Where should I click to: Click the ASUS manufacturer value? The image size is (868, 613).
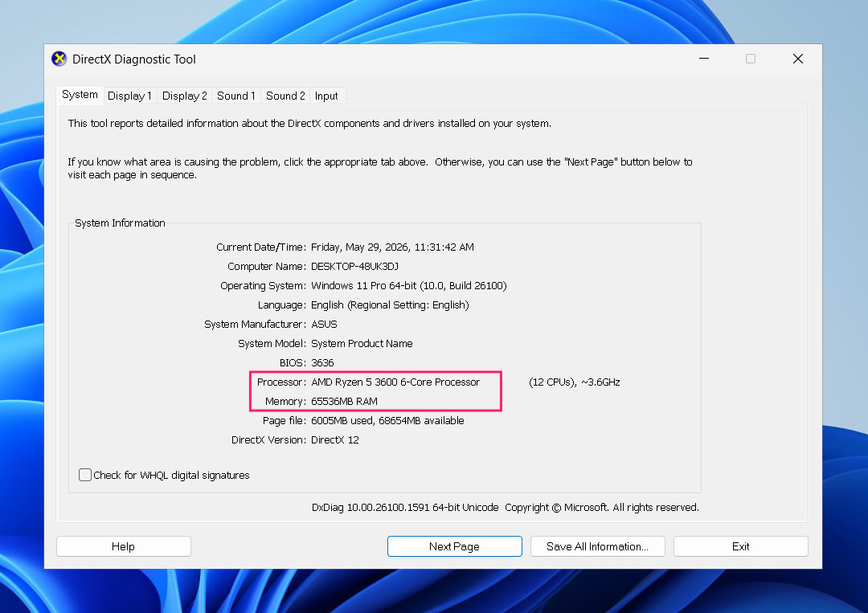tap(325, 325)
